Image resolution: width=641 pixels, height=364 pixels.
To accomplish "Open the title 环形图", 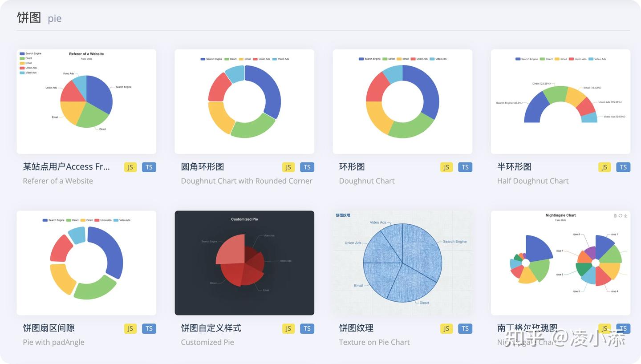I will click(x=352, y=167).
